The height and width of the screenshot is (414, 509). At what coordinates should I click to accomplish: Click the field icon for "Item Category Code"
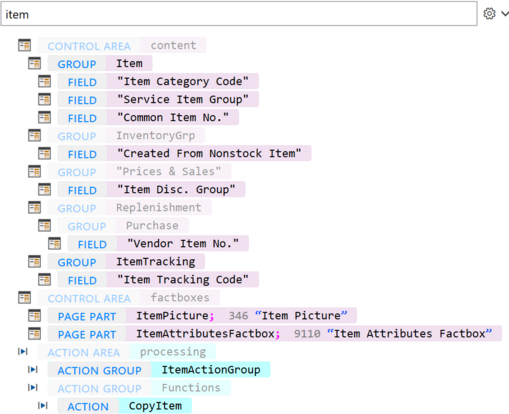(x=44, y=81)
